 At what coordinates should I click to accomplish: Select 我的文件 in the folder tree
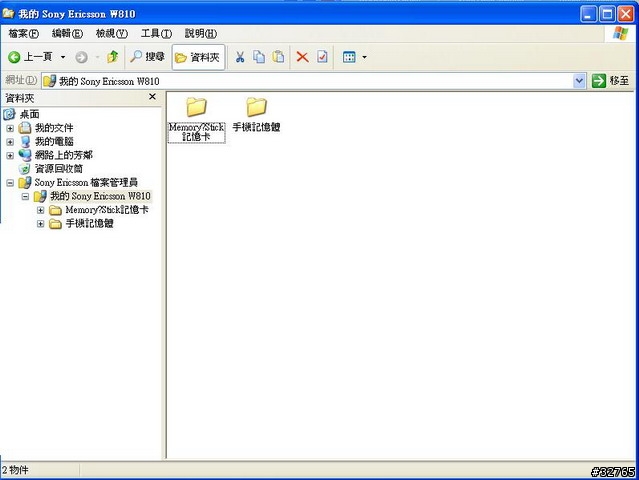click(x=54, y=128)
